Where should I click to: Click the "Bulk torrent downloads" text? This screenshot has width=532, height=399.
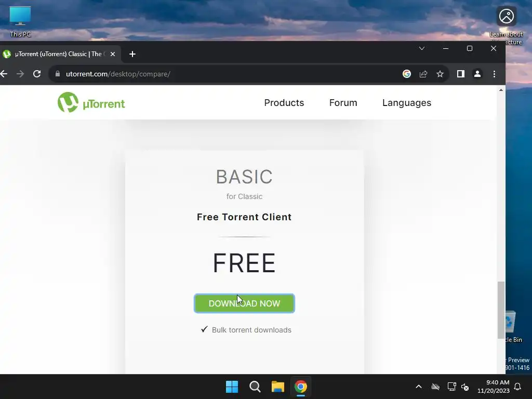point(251,330)
